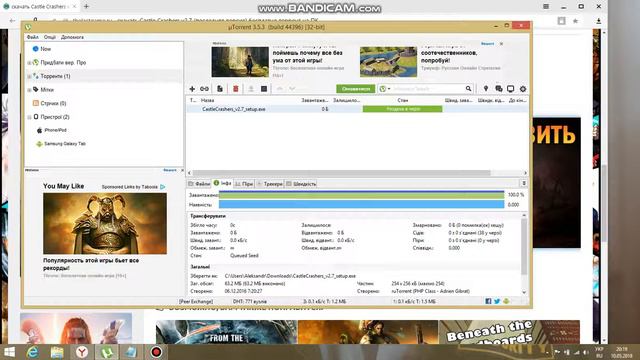Click the Facebook icon in status bar
The width and height of the screenshot is (640, 360).
[x=488, y=301]
